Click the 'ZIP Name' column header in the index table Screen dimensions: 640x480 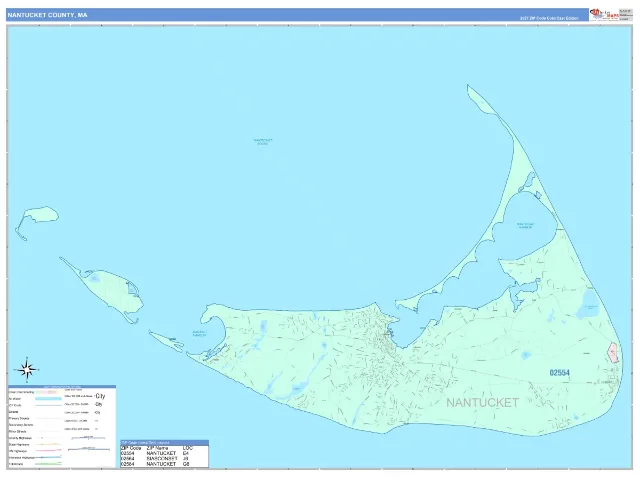pyautogui.click(x=157, y=448)
